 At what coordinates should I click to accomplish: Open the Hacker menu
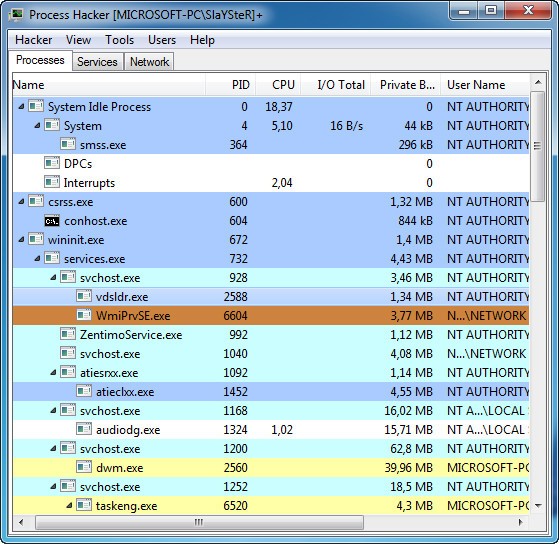(34, 40)
